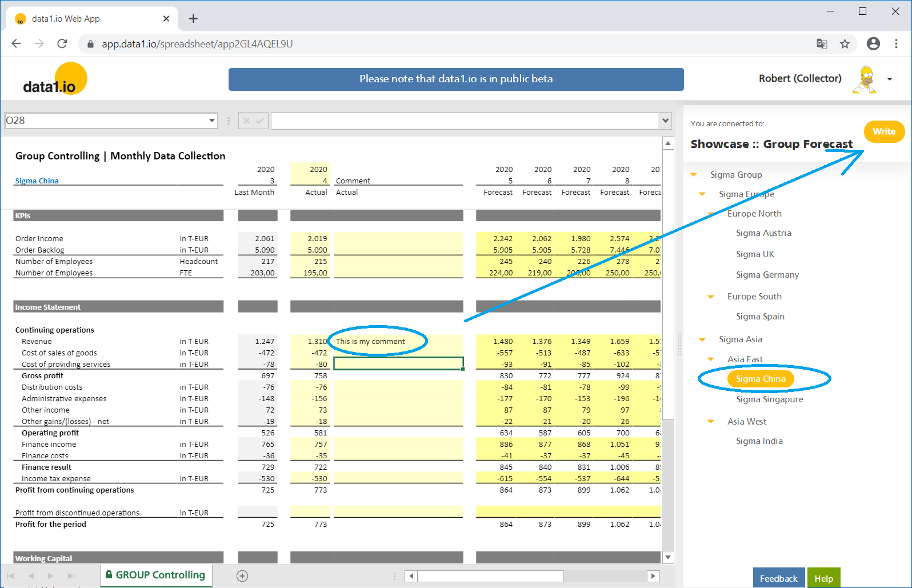Click the O28 name box field
The height and width of the screenshot is (588, 912).
click(106, 121)
